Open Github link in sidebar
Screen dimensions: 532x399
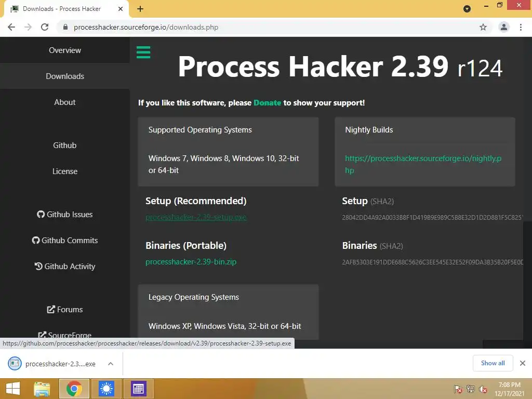coord(65,145)
